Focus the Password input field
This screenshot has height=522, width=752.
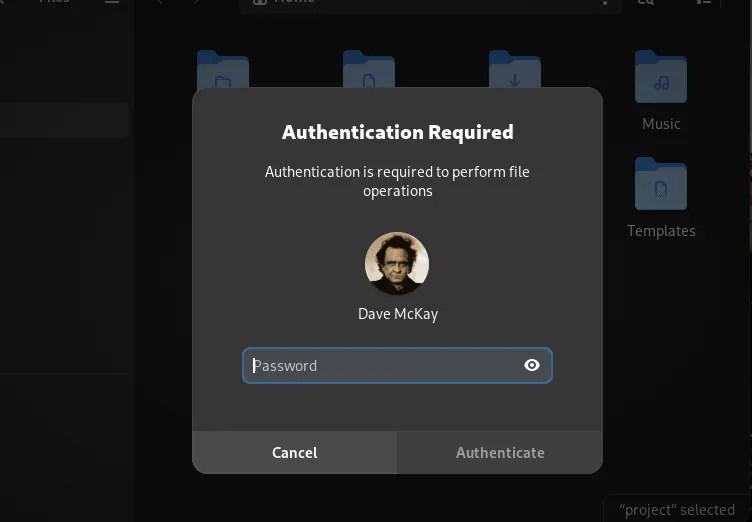pyautogui.click(x=397, y=366)
